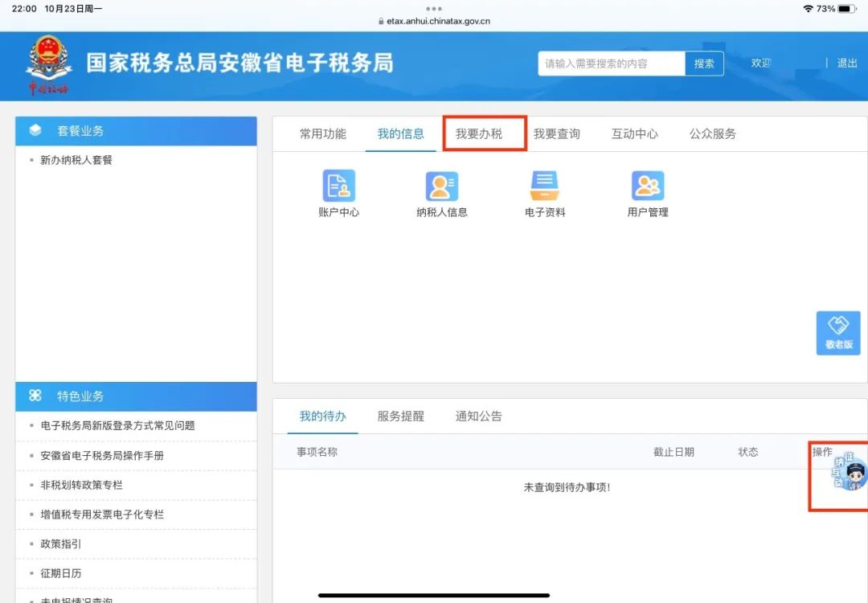Screen dimensions: 868x603
Task: Switch to the 常用功能 tab
Action: [323, 134]
